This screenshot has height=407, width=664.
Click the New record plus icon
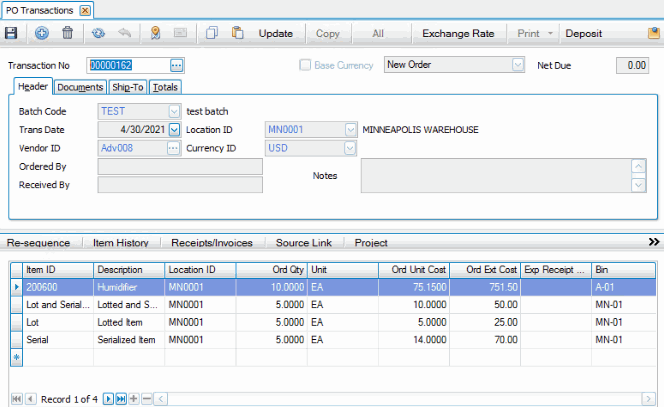point(42,33)
